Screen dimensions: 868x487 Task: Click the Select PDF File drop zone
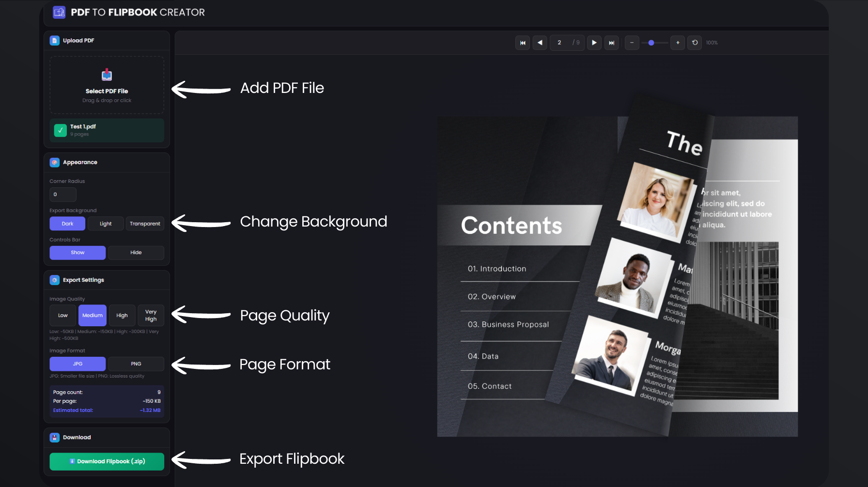click(x=107, y=85)
